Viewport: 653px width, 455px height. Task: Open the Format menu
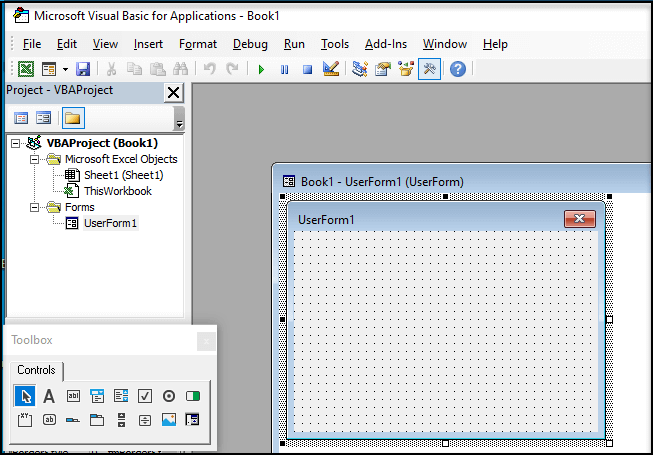point(198,44)
